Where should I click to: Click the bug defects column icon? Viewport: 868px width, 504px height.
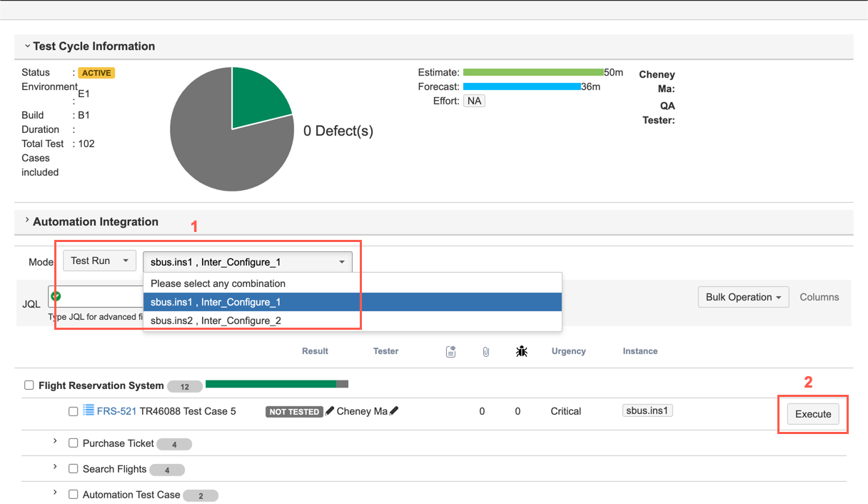(x=522, y=351)
